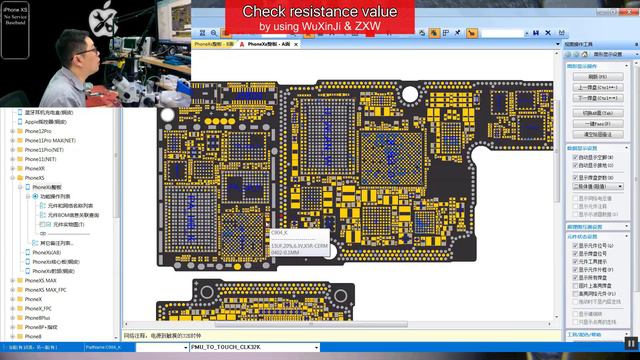Screen dimensions: 640x360
Task: Open the document tab list dropdown arrow
Action: coord(558,44)
